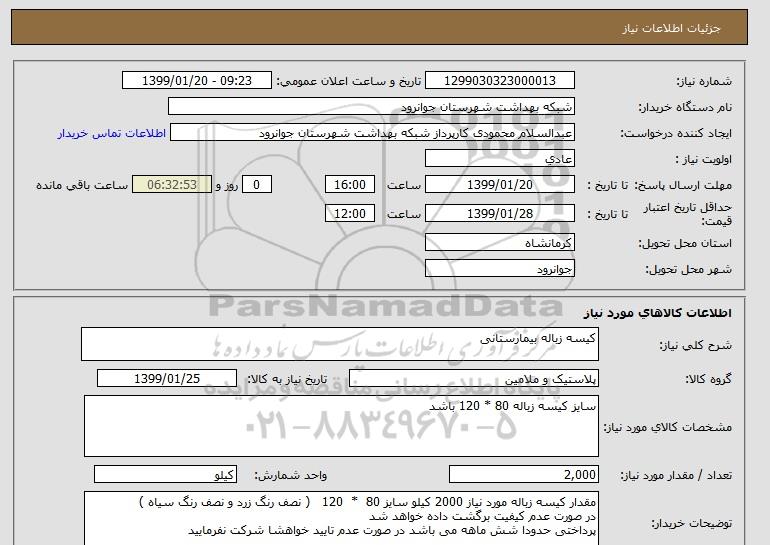Click the label واحد شمارش
The height and width of the screenshot is (545, 770).
point(290,475)
